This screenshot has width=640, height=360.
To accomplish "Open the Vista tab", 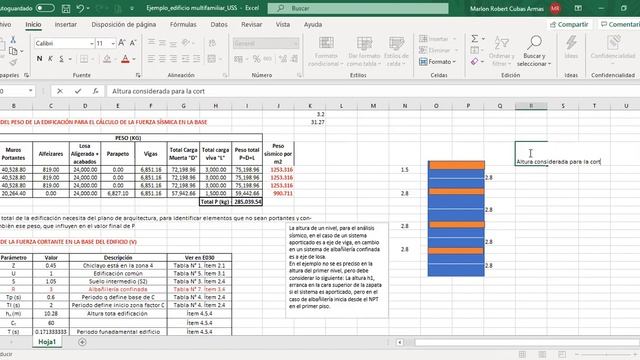I will pyautogui.click(x=282, y=24).
